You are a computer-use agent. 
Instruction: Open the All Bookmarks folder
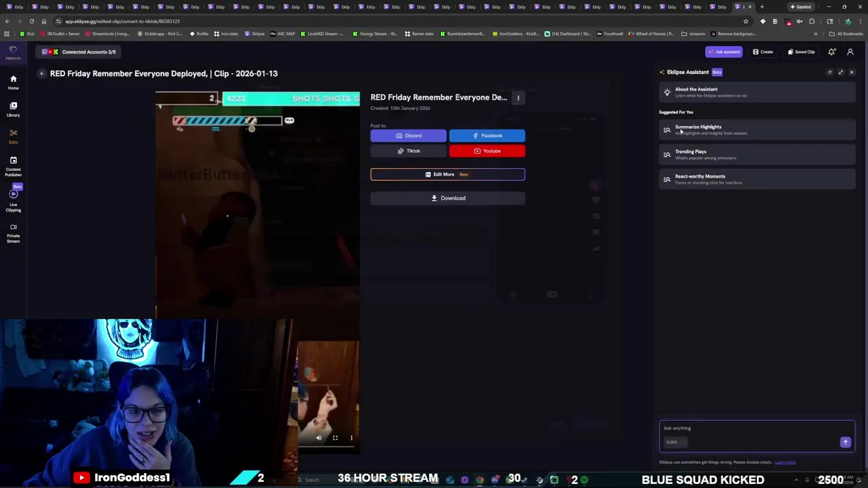click(846, 33)
